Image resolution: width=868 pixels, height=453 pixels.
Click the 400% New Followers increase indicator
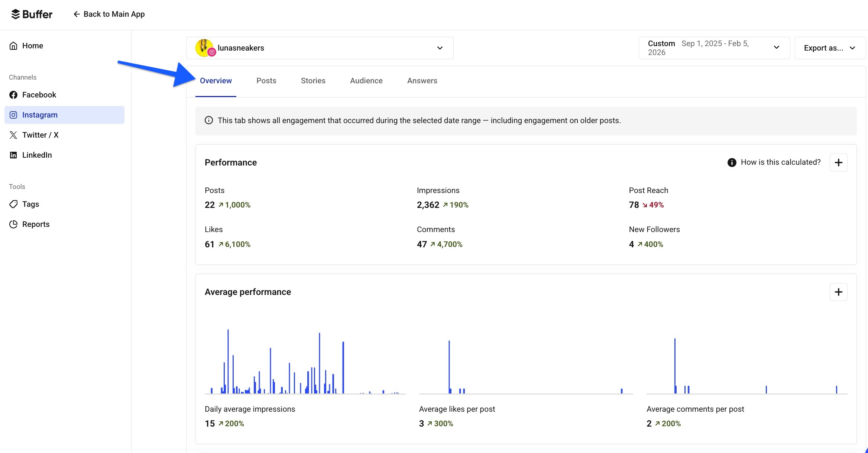651,244
